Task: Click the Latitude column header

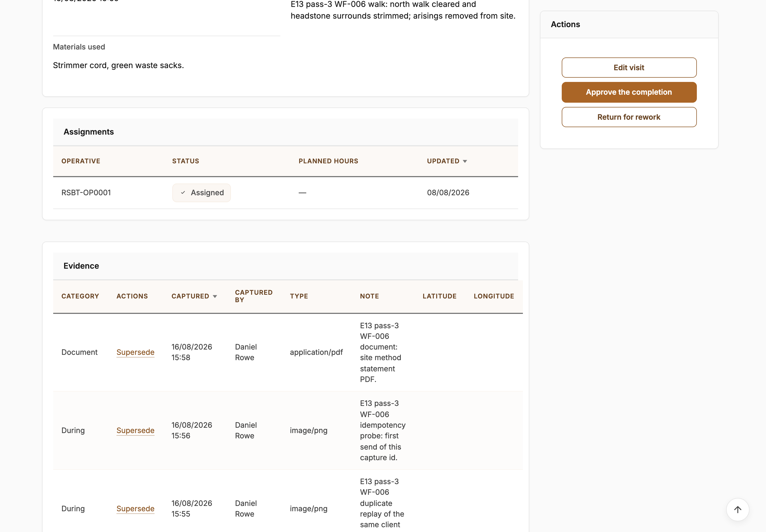Action: 439,296
